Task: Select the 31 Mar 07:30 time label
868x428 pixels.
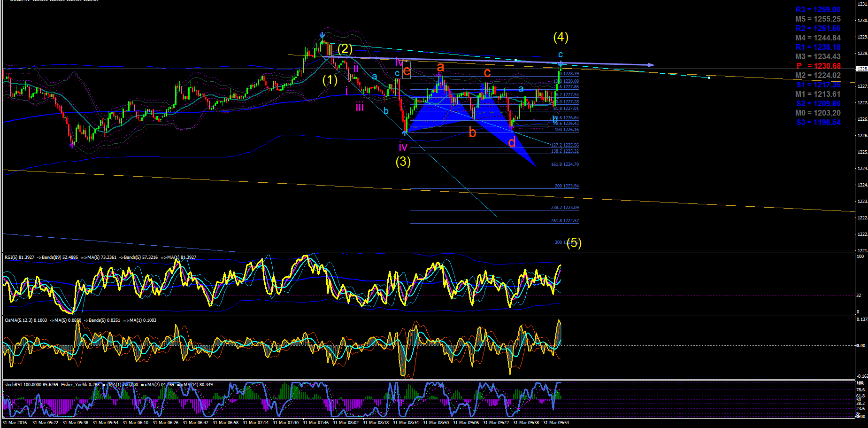Action: coord(286,423)
